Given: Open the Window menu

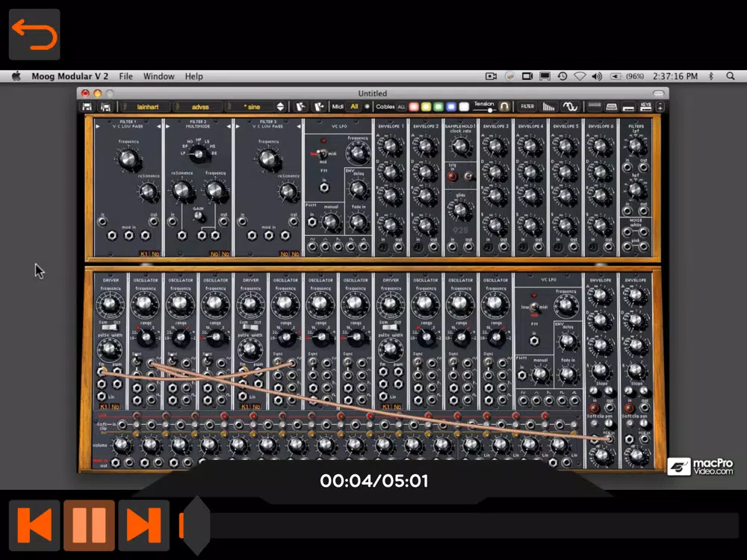Looking at the screenshot, I should click(158, 76).
